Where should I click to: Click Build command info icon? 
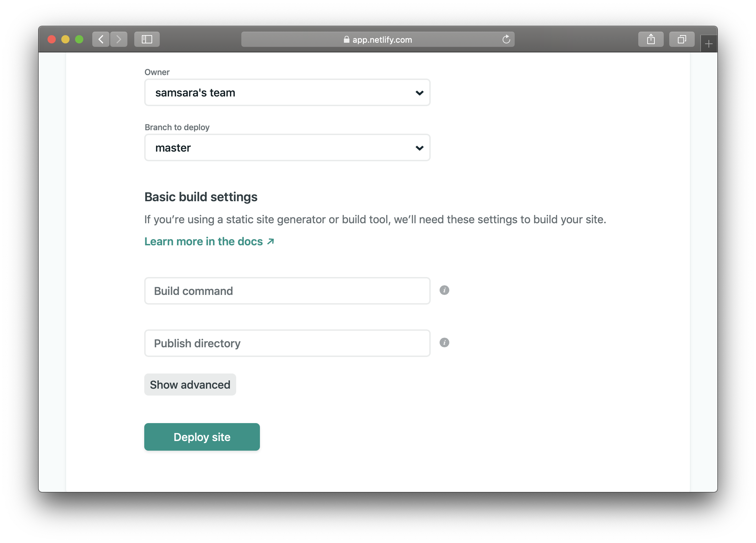pos(444,290)
